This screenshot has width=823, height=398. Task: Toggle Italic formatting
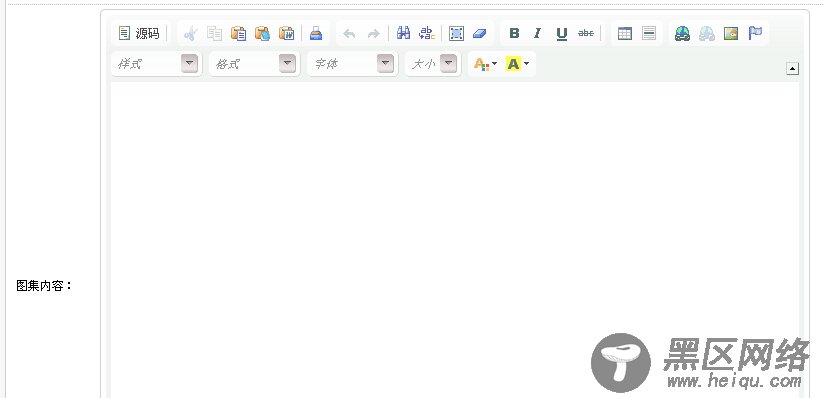[x=537, y=34]
